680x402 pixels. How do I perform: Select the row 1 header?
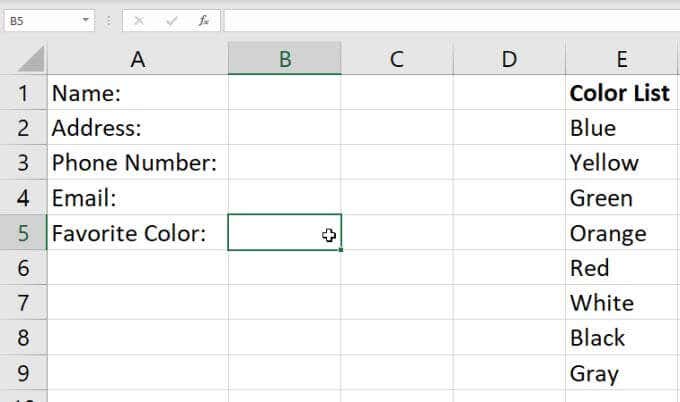(x=23, y=93)
